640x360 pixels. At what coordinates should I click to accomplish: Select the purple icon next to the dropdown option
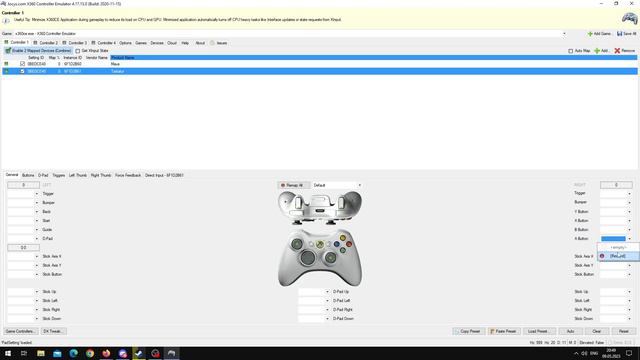click(x=602, y=256)
